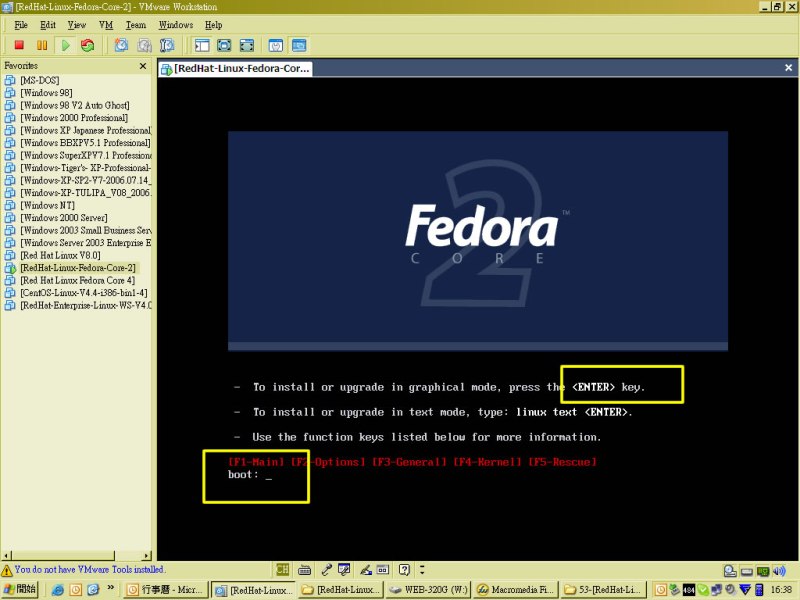Open the Edit menu
This screenshot has width=800, height=600.
[47, 25]
